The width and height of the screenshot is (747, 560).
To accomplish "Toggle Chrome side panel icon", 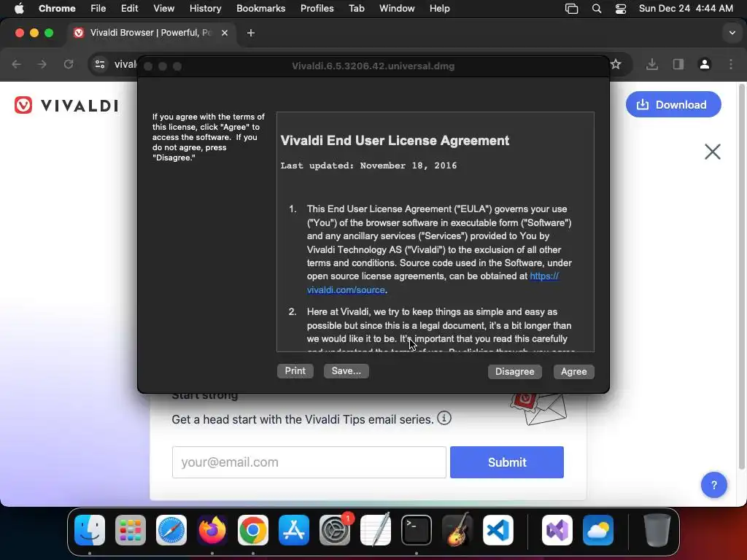I will 678,64.
